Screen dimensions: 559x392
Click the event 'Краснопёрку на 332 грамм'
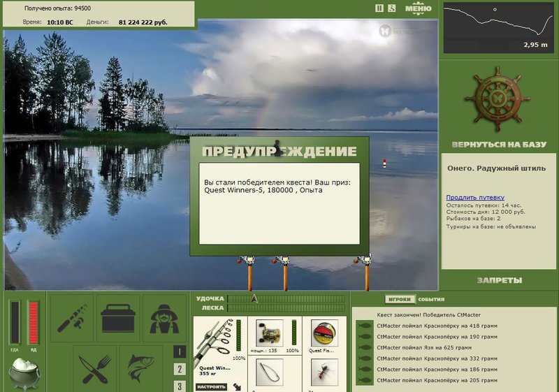tap(437, 358)
